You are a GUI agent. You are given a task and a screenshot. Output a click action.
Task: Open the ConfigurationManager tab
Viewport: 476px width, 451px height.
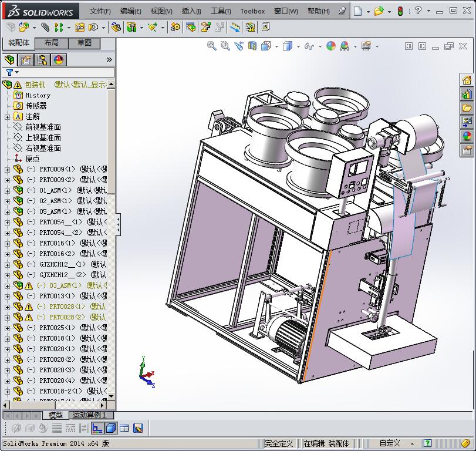[42, 60]
